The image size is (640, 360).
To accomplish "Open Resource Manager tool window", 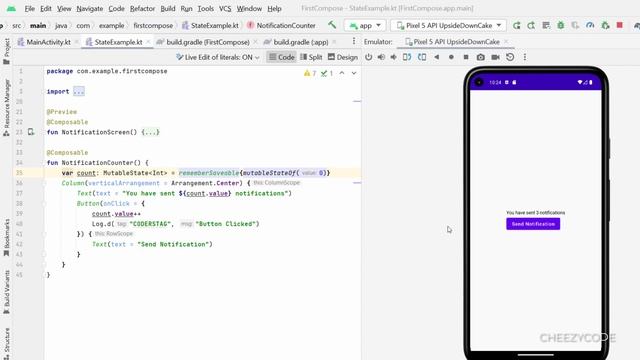I will (7, 108).
